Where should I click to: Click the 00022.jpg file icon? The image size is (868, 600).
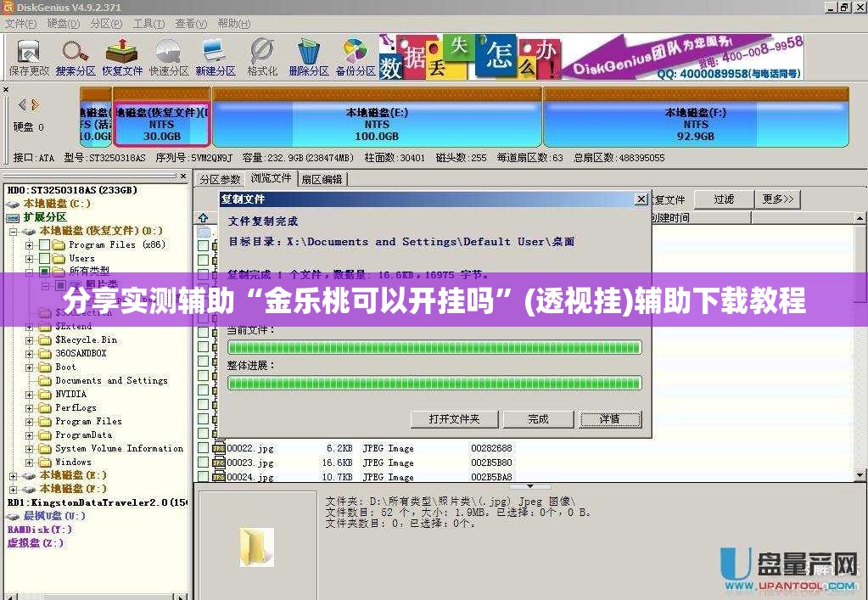pyautogui.click(x=219, y=448)
